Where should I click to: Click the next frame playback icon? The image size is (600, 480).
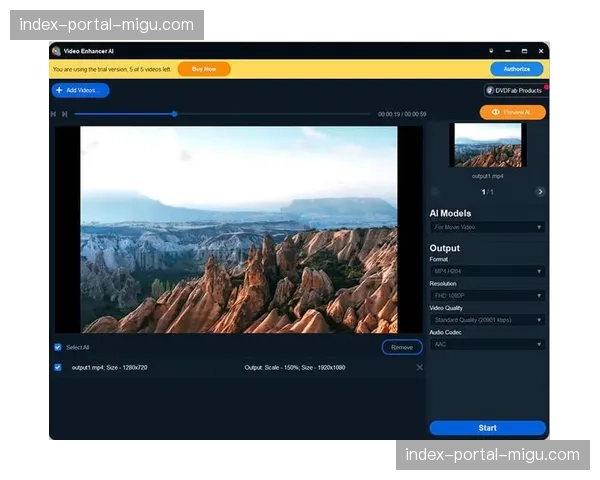(65, 114)
